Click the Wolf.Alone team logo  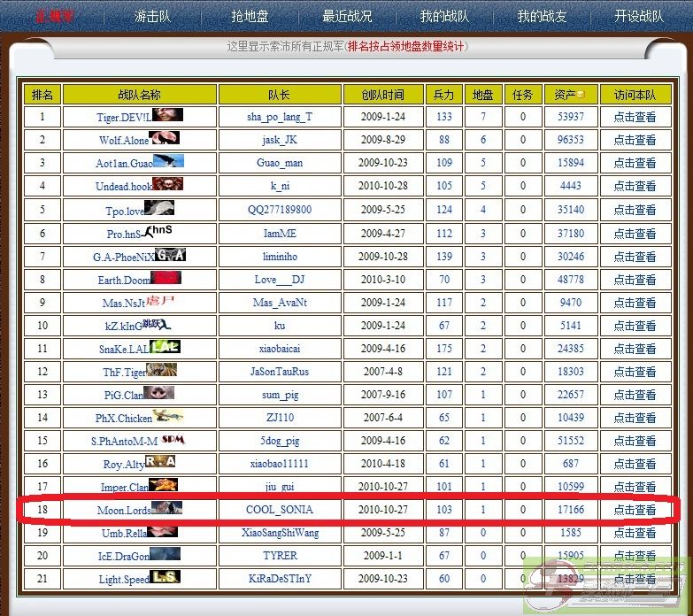pos(164,138)
